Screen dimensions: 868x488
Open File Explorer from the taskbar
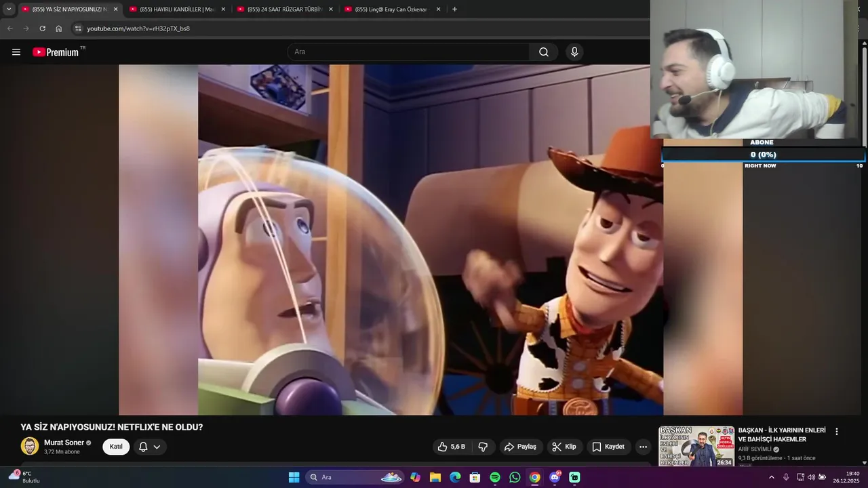pos(435,477)
